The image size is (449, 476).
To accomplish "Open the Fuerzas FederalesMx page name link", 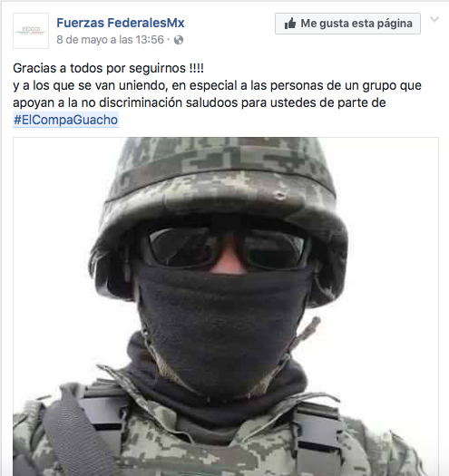I will (121, 23).
